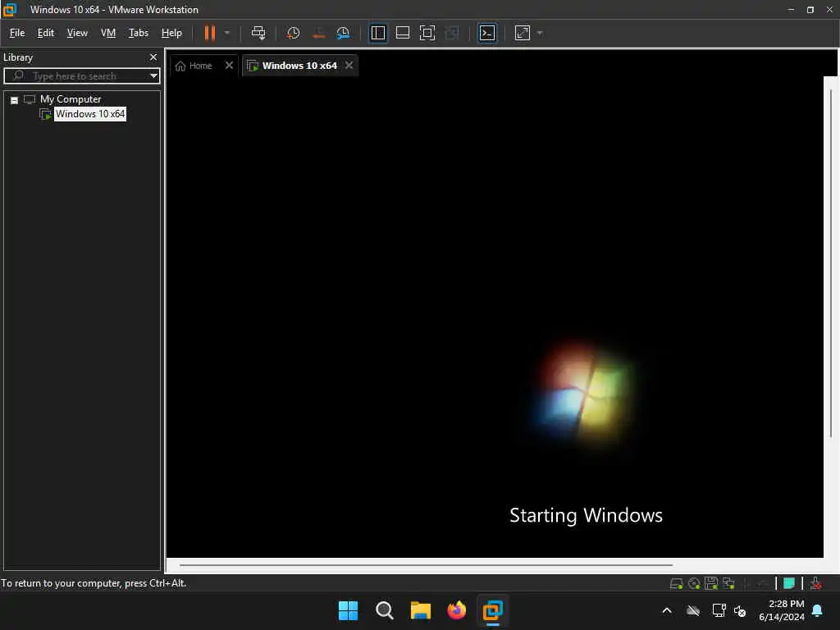Open the power options dropdown beside pause

tap(227, 33)
